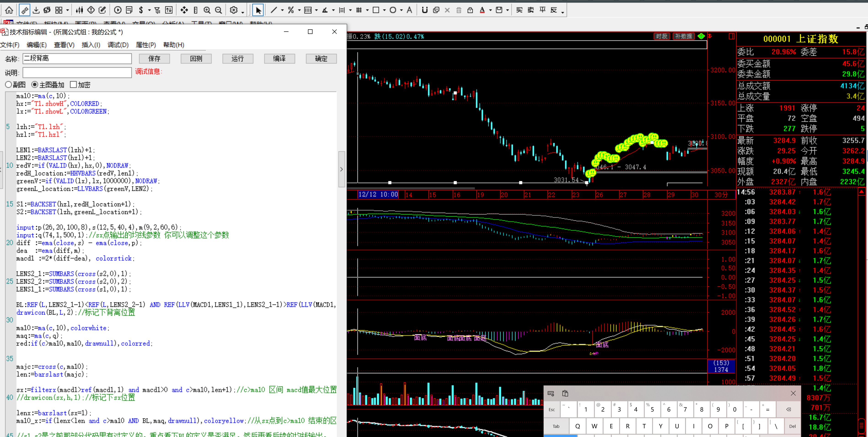Click the document notes icon
Viewport: 868px width, 437px height.
(x=129, y=10)
